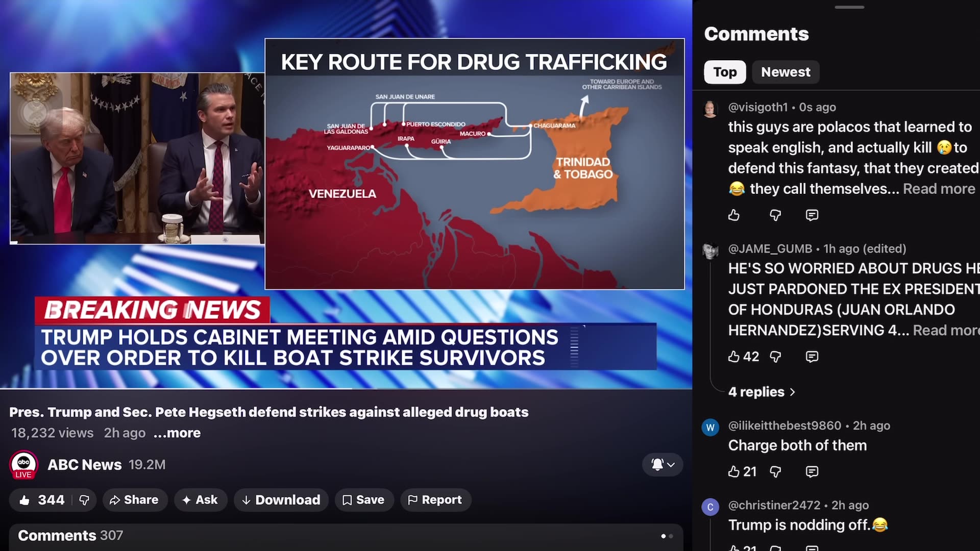Select the Top comments tab
The height and width of the screenshot is (551, 980).
click(725, 72)
